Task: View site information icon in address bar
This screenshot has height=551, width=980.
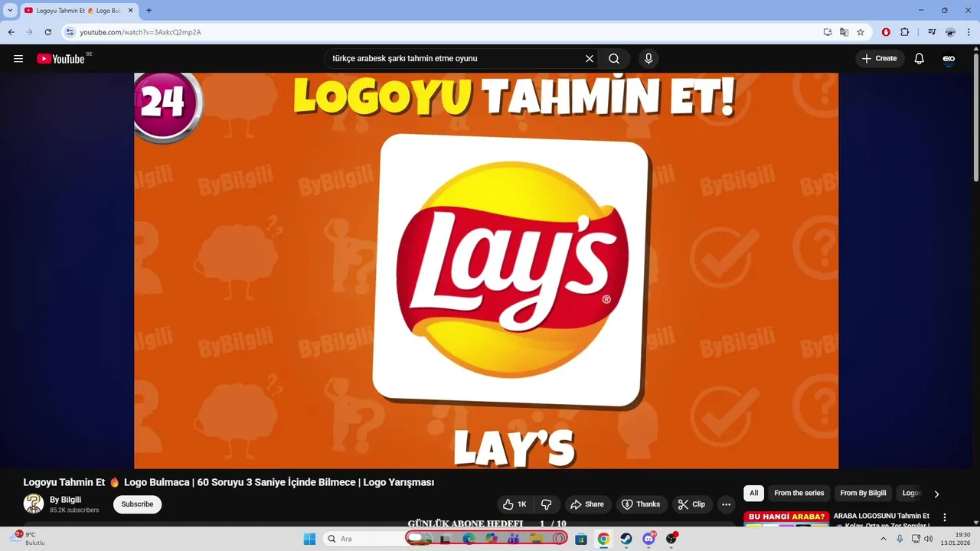Action: click(x=70, y=32)
